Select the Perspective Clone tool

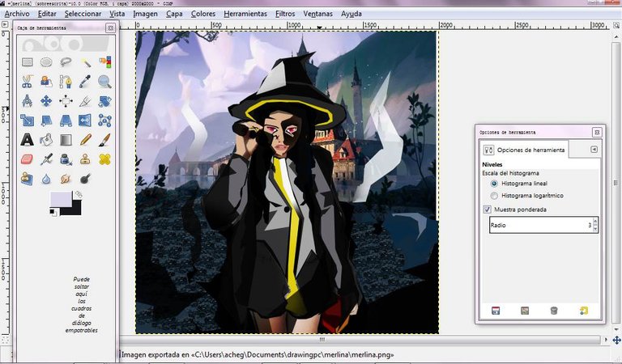tap(27, 179)
